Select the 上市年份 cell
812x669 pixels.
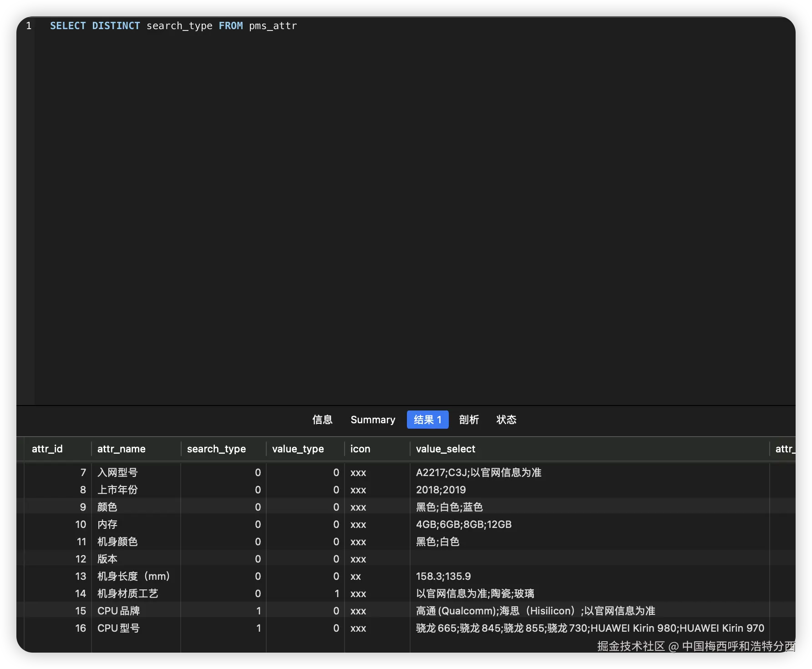(x=136, y=490)
